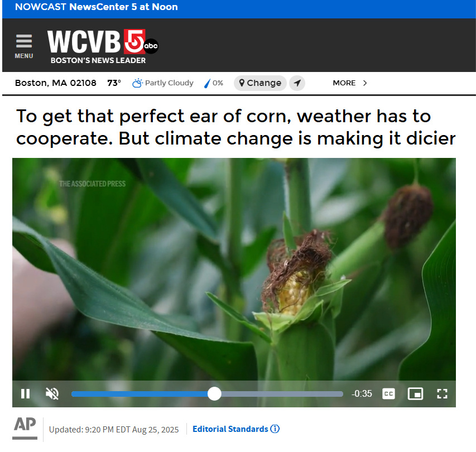Toggle picture-in-picture mode
476x452 pixels.
click(x=415, y=394)
